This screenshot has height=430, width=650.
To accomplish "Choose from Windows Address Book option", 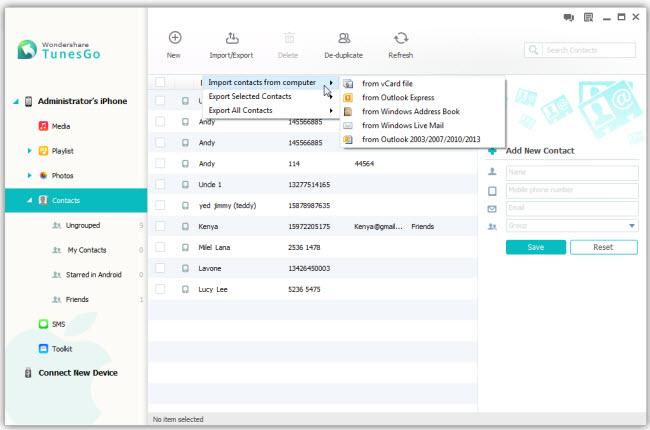I will click(x=423, y=112).
